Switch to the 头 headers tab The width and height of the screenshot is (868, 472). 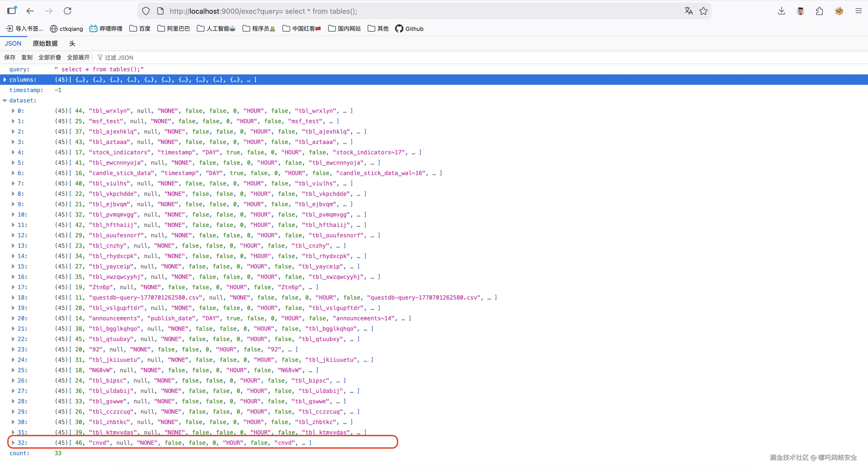click(x=72, y=43)
